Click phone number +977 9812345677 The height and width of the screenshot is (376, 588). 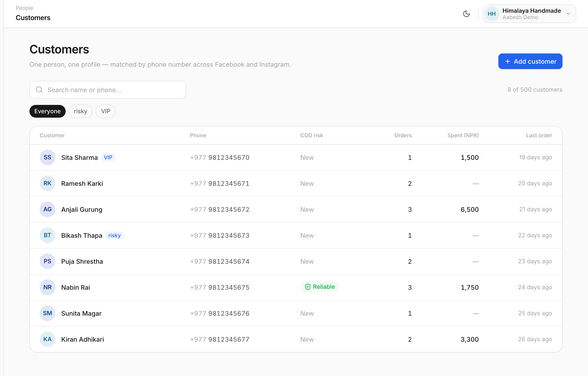(x=220, y=339)
